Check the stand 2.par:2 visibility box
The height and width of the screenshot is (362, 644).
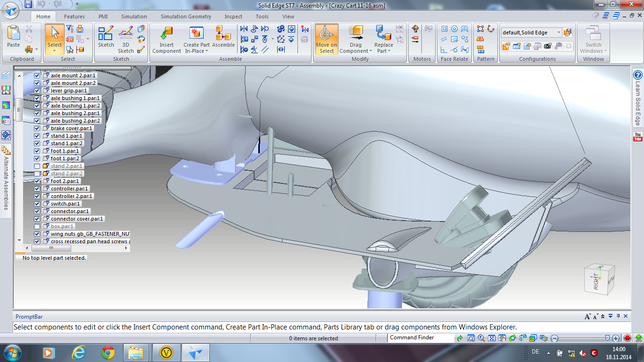[37, 173]
